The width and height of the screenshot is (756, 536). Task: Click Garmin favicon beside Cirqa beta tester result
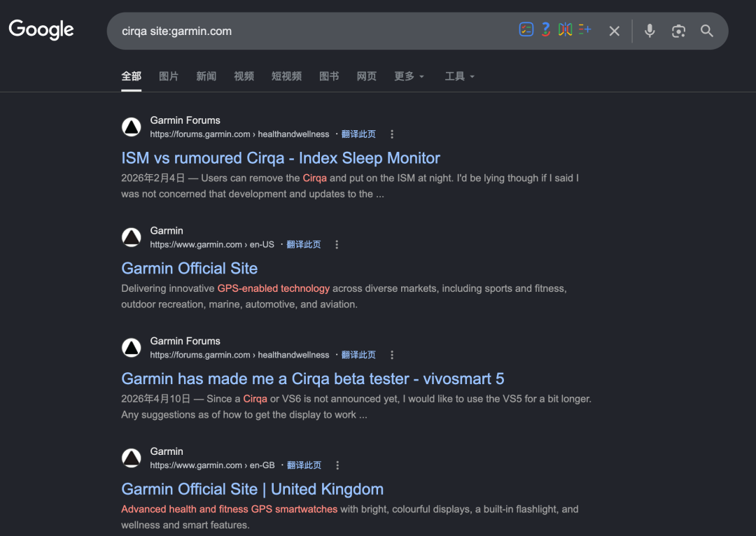[131, 348]
